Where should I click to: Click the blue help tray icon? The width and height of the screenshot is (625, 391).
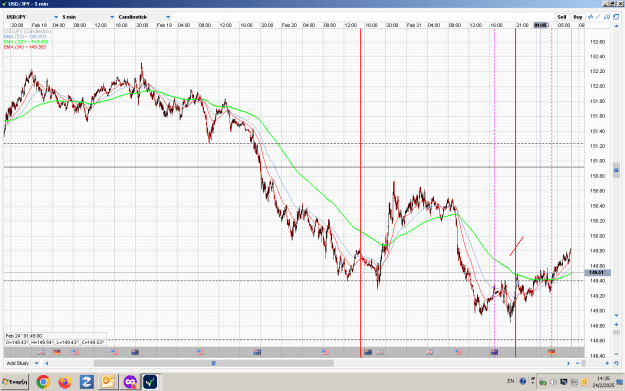(523, 381)
